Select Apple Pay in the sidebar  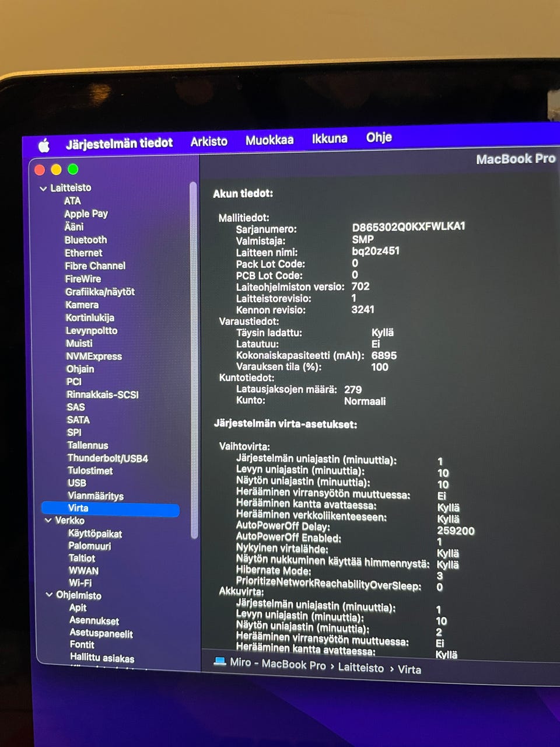[86, 214]
